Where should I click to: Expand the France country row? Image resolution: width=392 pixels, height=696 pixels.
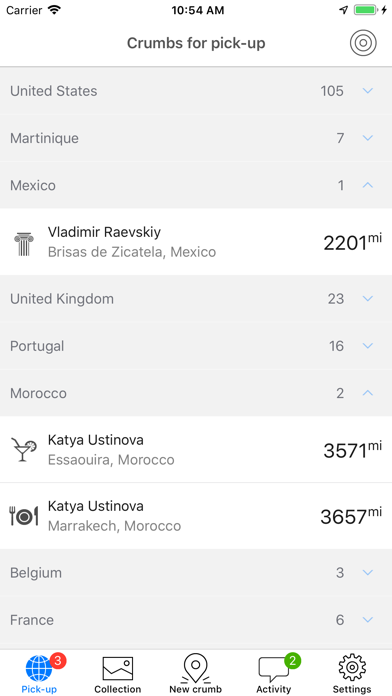(x=196, y=620)
